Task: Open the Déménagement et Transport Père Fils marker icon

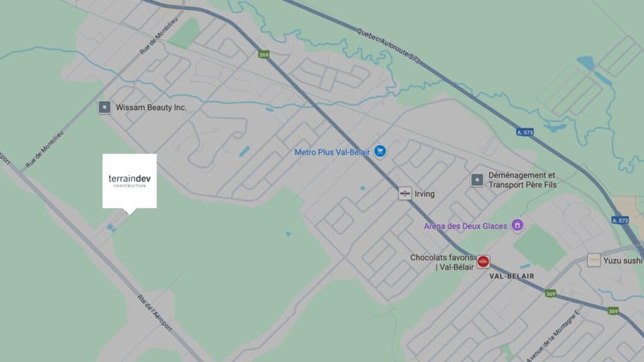Action: 477,180
